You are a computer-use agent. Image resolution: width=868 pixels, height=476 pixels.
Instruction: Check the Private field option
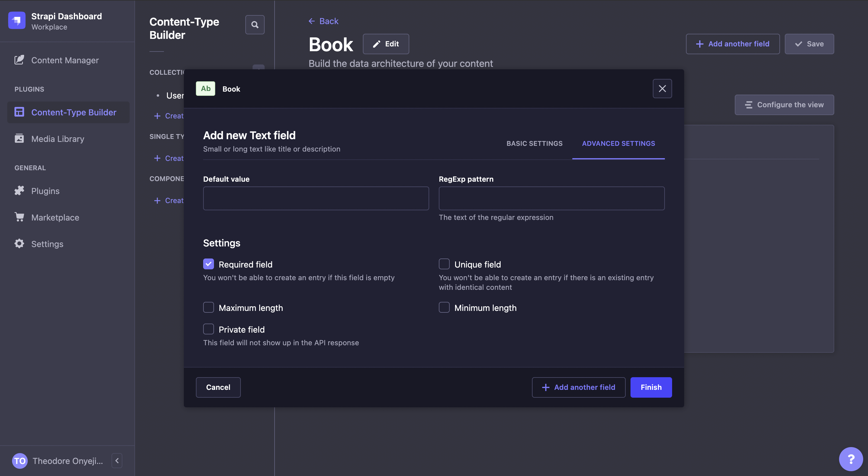(209, 329)
